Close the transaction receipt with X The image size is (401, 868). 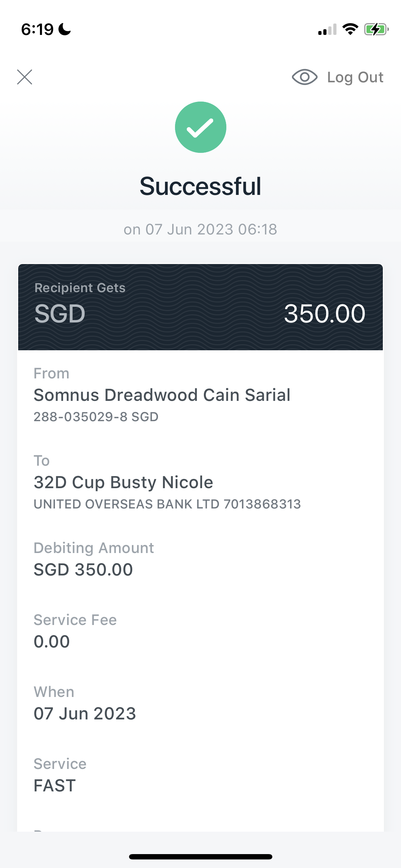[25, 77]
